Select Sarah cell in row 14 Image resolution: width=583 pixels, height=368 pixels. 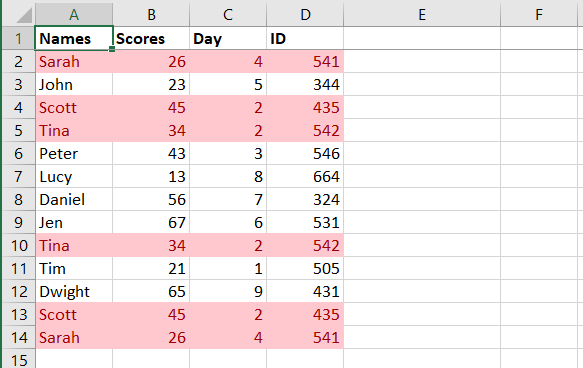(74, 338)
